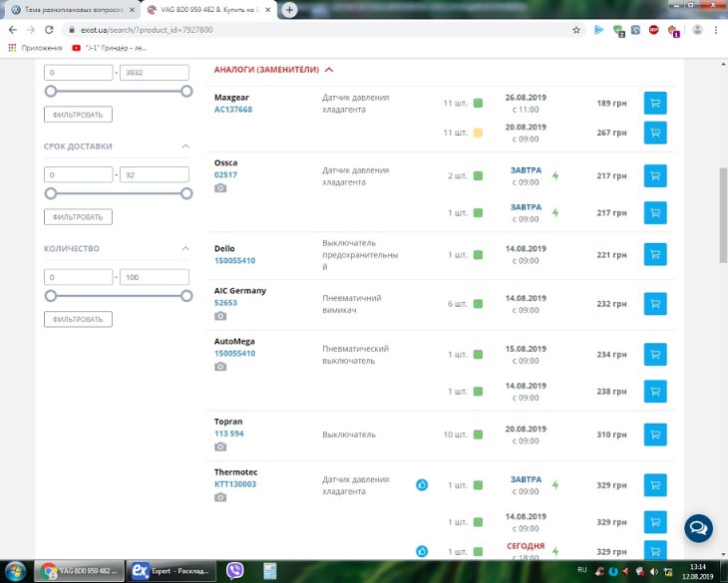Open photo icon for Ossca 02517
This screenshot has width=728, height=583.
coord(220,187)
